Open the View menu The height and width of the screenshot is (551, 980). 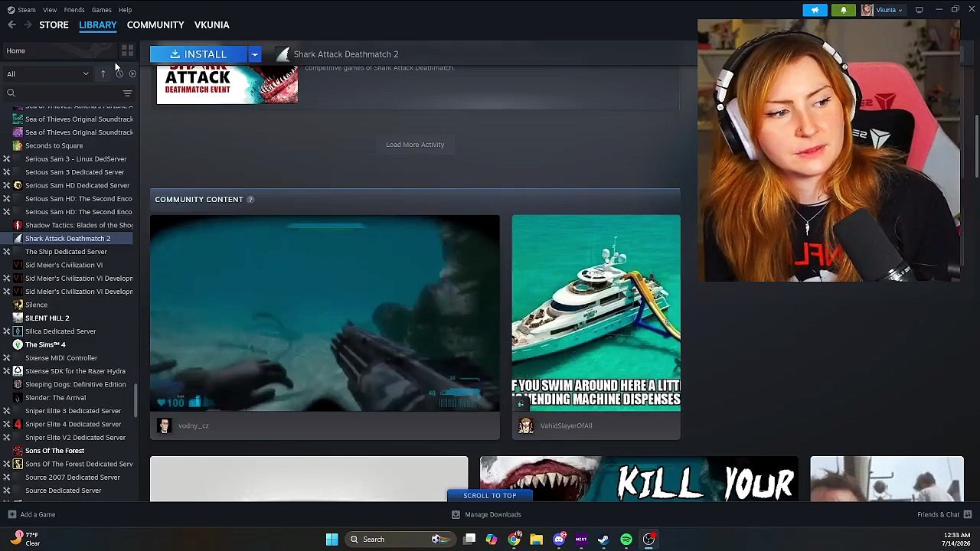[50, 10]
